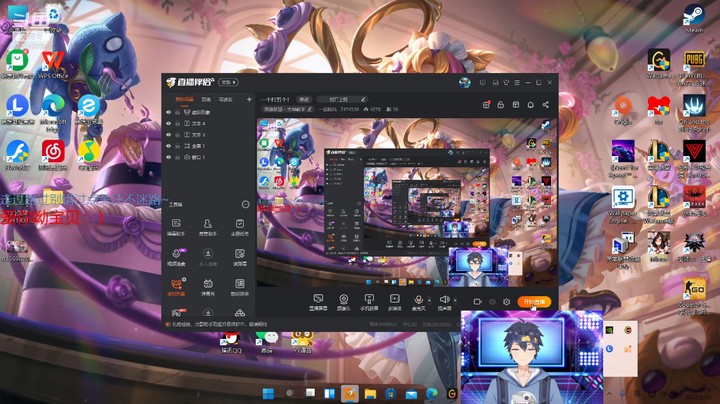
Task: Mute the 麦克风 microphone
Action: coord(418,302)
